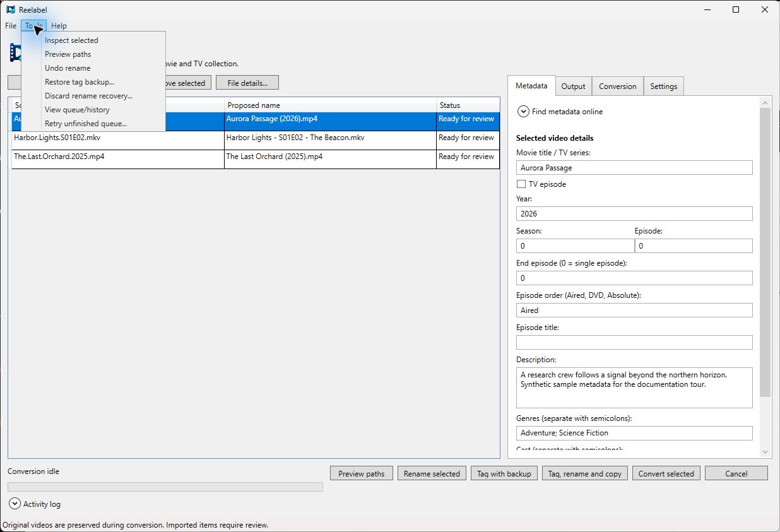The height and width of the screenshot is (532, 780).
Task: Click Tag, rename and copy button
Action: [585, 473]
